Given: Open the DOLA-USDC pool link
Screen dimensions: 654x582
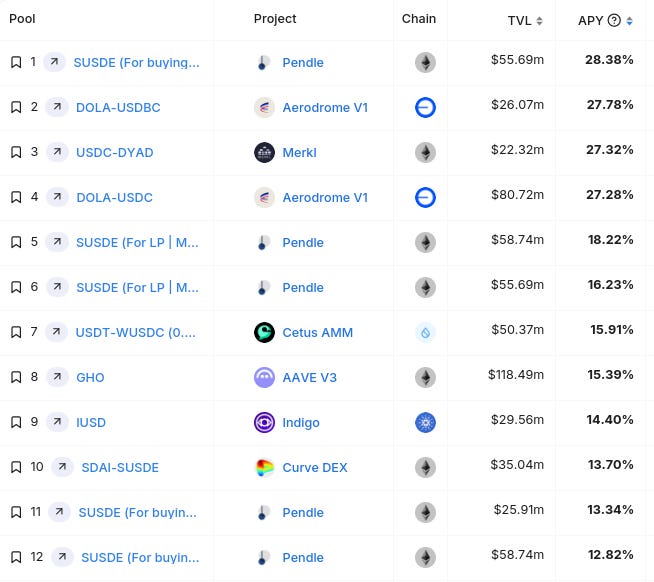Looking at the screenshot, I should coord(114,198).
